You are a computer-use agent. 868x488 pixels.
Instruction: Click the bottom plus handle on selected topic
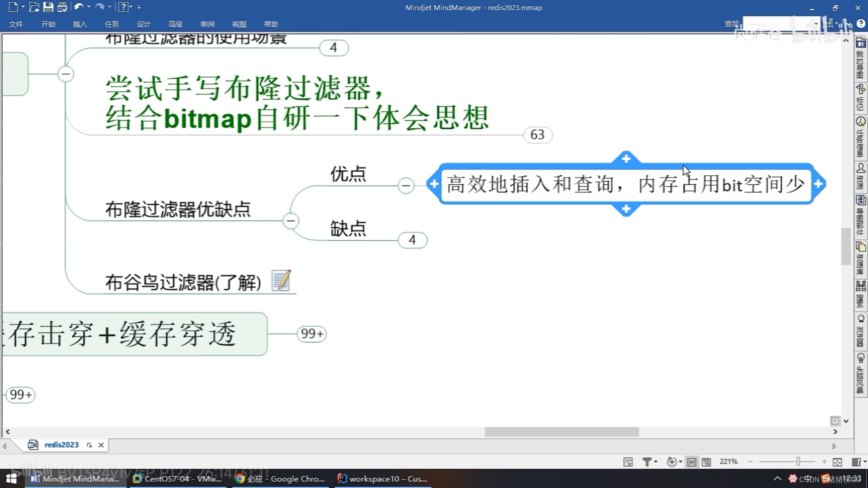[x=626, y=209]
